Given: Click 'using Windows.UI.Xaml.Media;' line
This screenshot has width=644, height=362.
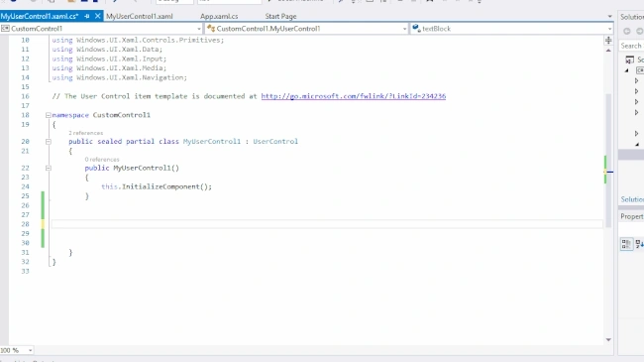Looking at the screenshot, I should [109, 68].
